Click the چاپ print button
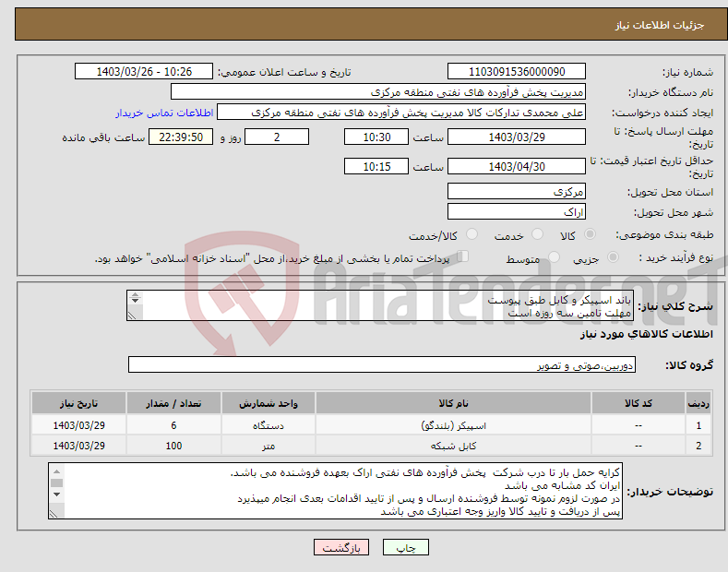 coord(406,548)
